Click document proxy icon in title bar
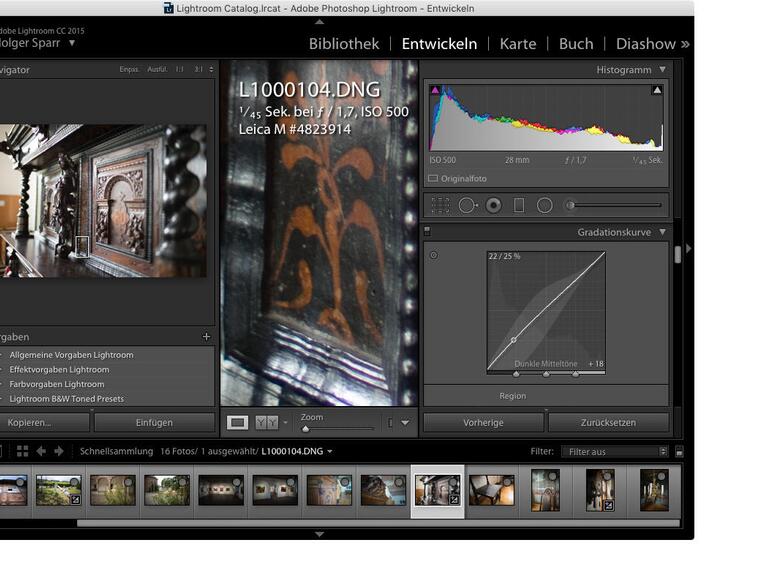 click(168, 8)
